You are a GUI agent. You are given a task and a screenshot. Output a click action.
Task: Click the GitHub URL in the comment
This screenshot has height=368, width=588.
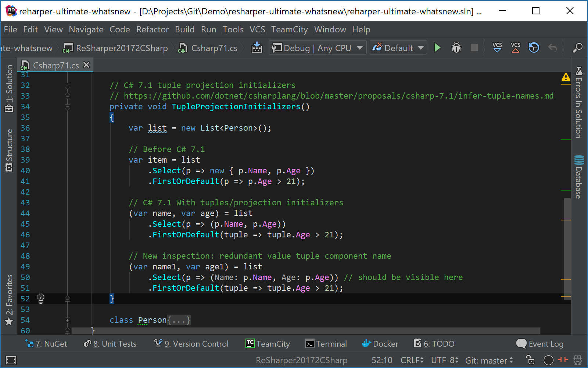point(338,96)
